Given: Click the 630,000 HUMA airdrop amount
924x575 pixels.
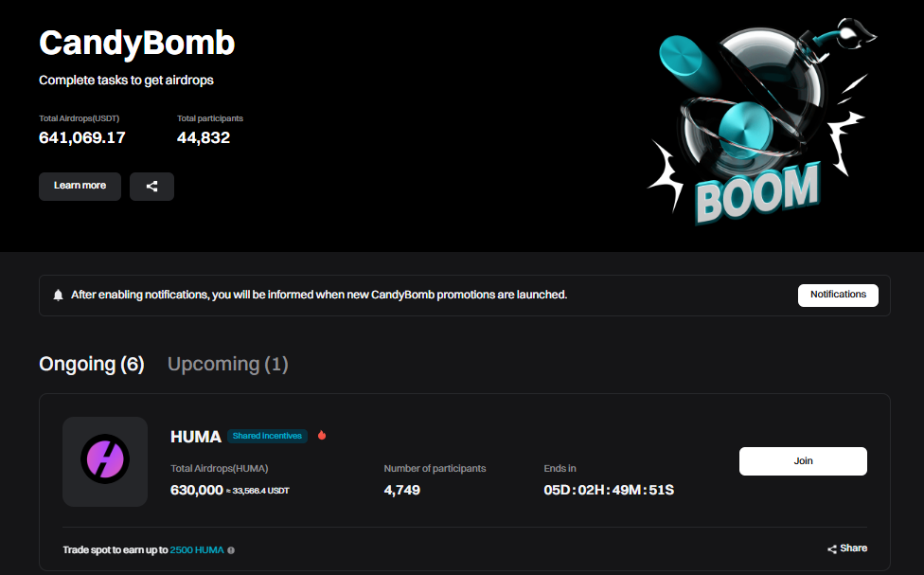Looking at the screenshot, I should pyautogui.click(x=197, y=490).
